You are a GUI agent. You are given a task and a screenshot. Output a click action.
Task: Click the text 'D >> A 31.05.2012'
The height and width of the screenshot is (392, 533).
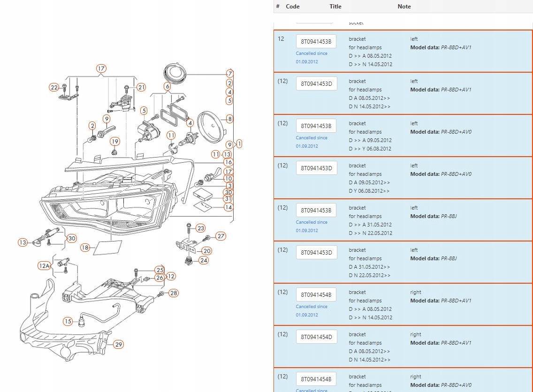click(370, 225)
